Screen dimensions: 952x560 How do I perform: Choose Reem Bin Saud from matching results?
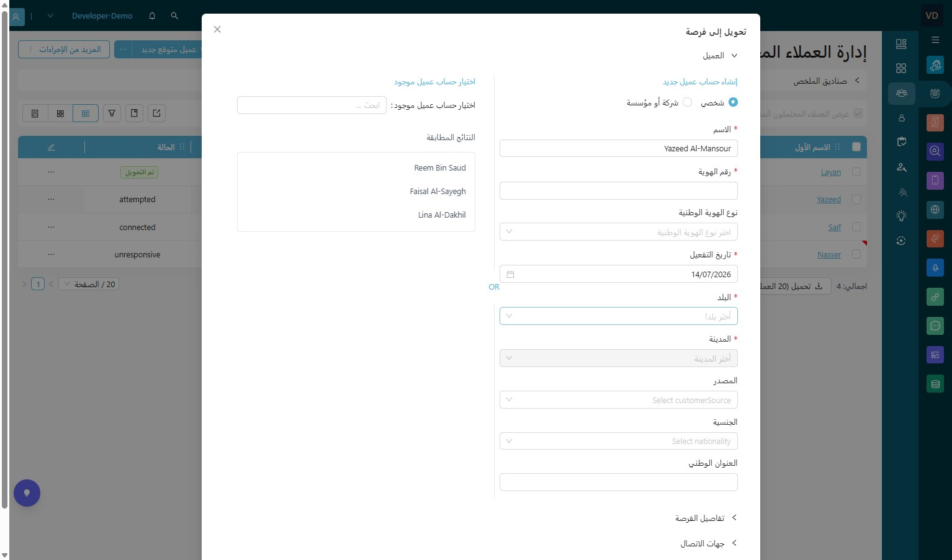click(x=440, y=168)
